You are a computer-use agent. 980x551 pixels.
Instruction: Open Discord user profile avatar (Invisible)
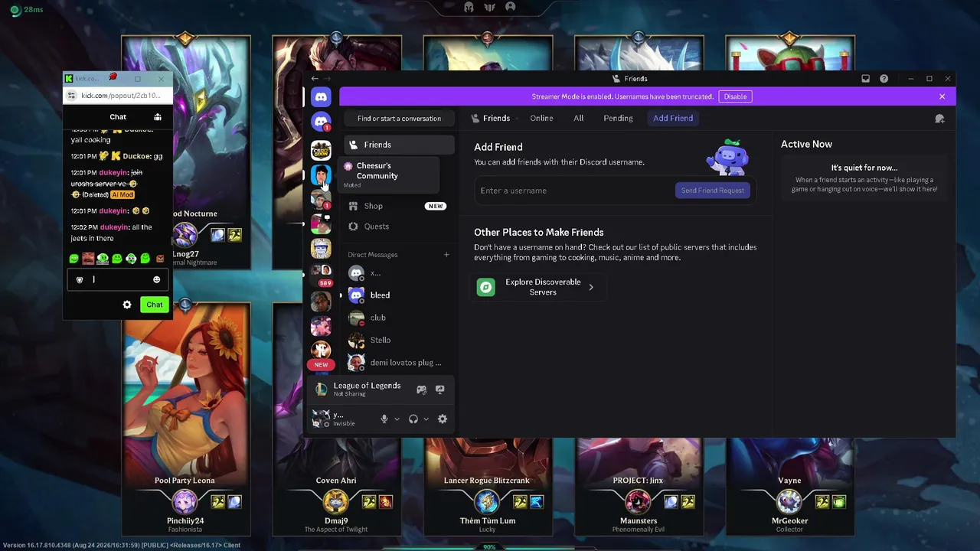tap(321, 419)
